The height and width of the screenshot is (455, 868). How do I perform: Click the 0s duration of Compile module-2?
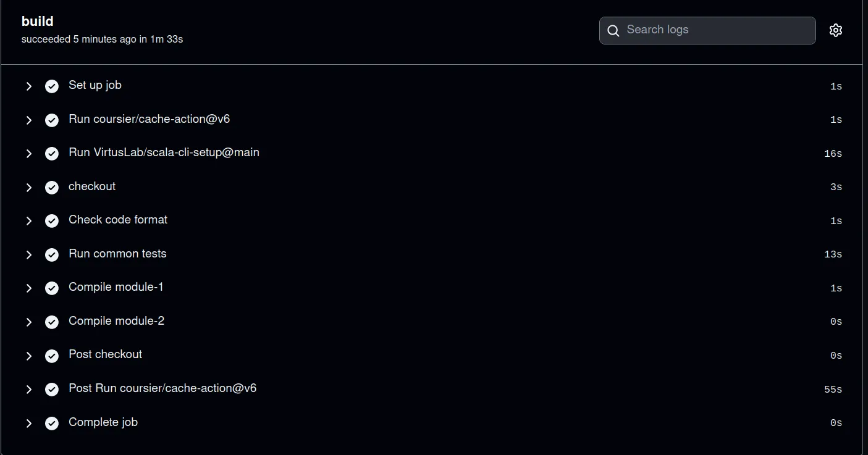[x=836, y=322]
